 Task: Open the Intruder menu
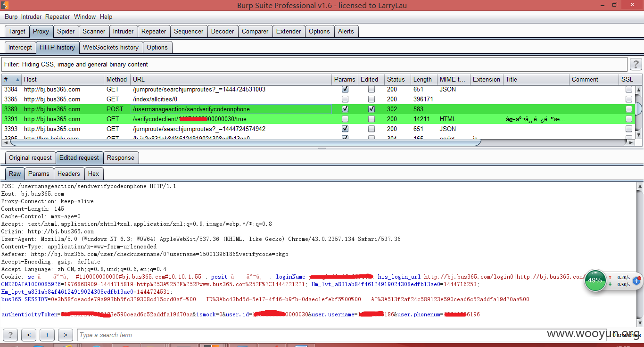coord(31,17)
